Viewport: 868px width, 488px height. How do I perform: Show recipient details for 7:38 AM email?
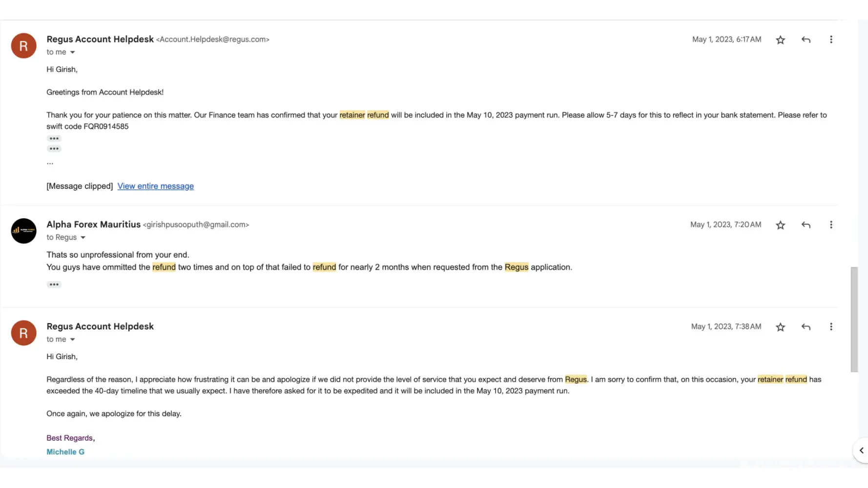(72, 340)
